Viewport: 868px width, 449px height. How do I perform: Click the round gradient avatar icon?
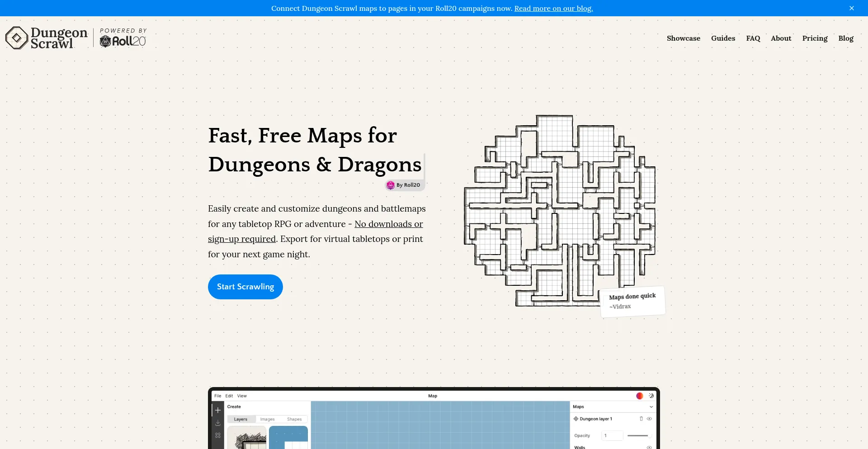point(639,396)
